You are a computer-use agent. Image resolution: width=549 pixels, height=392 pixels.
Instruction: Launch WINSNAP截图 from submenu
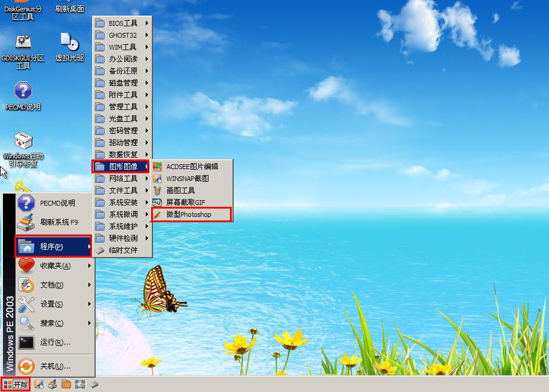[x=192, y=178]
